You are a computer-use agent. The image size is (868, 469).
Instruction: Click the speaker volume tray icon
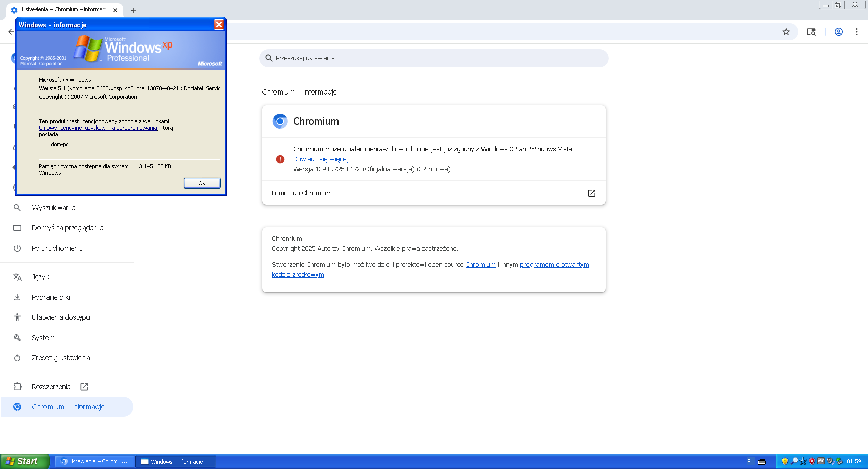point(830,461)
